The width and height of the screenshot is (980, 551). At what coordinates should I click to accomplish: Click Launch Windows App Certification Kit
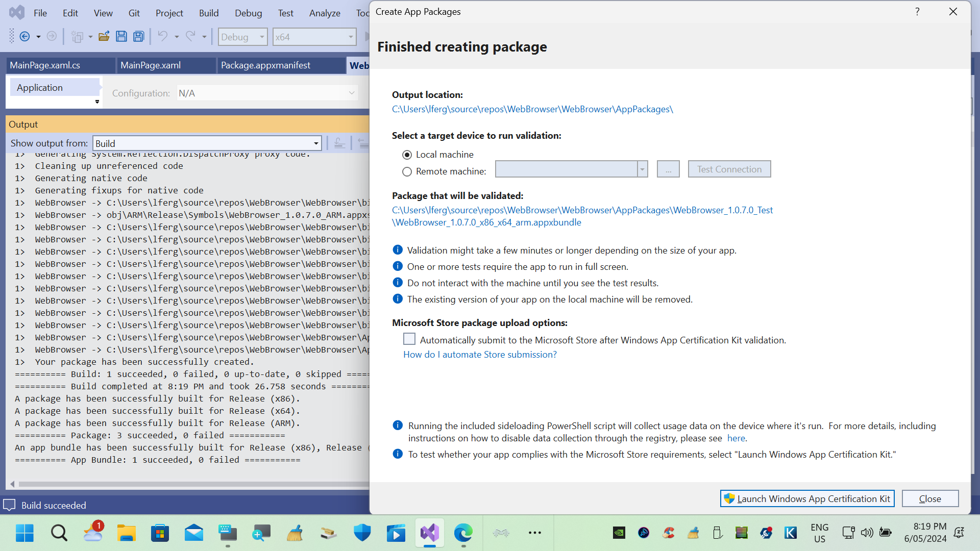click(806, 498)
